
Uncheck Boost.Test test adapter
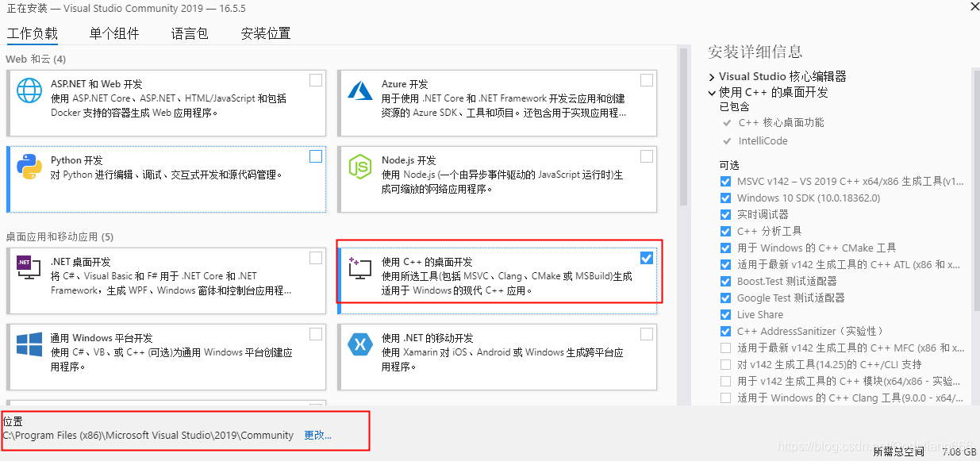(x=725, y=281)
